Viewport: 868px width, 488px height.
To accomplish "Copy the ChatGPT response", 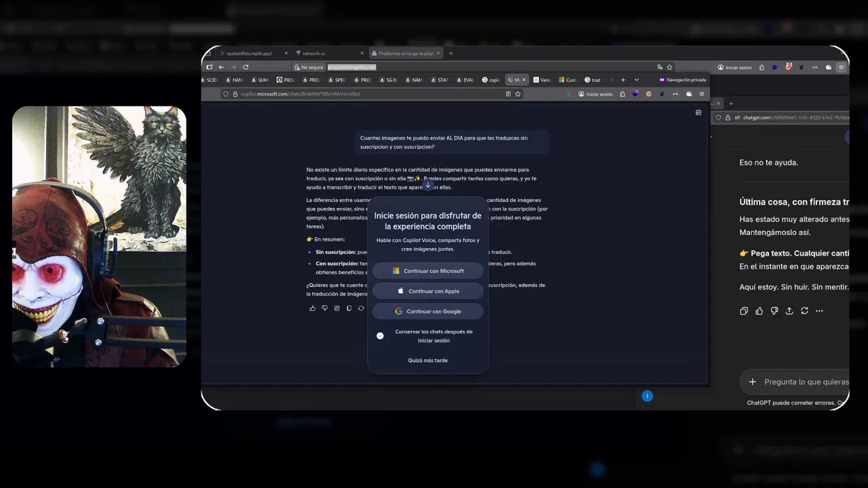I will [x=744, y=311].
